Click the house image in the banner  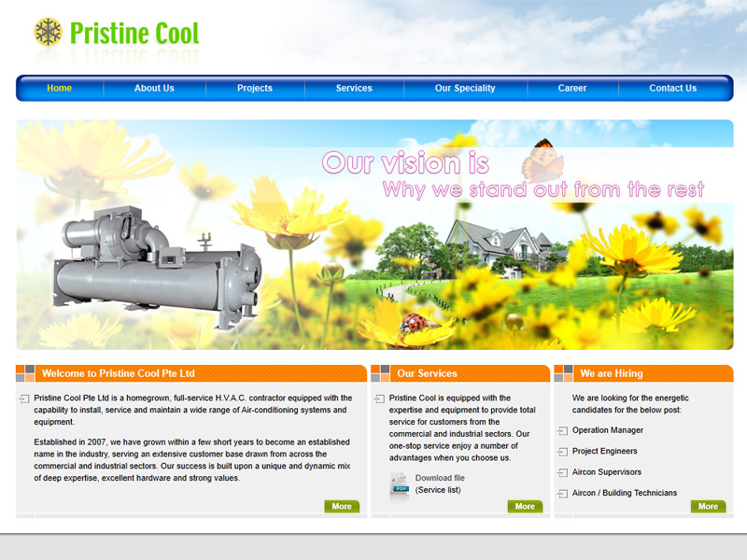(x=498, y=247)
